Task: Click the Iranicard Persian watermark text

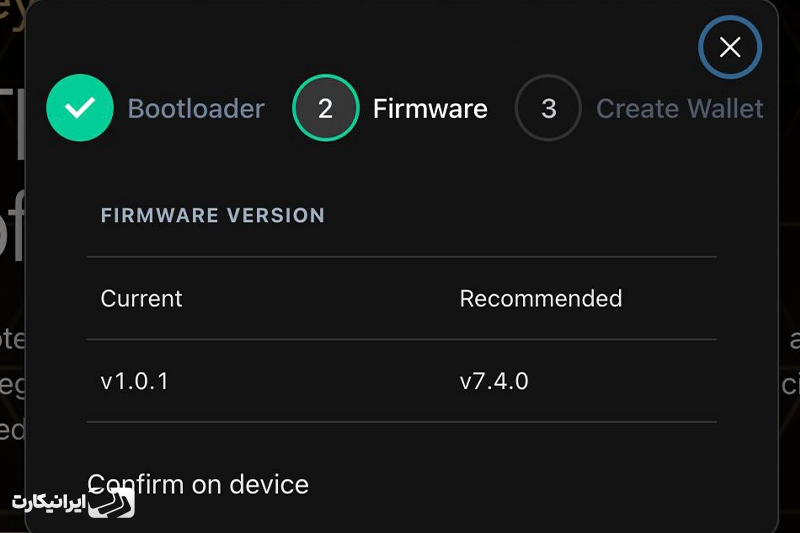Action: tap(48, 502)
